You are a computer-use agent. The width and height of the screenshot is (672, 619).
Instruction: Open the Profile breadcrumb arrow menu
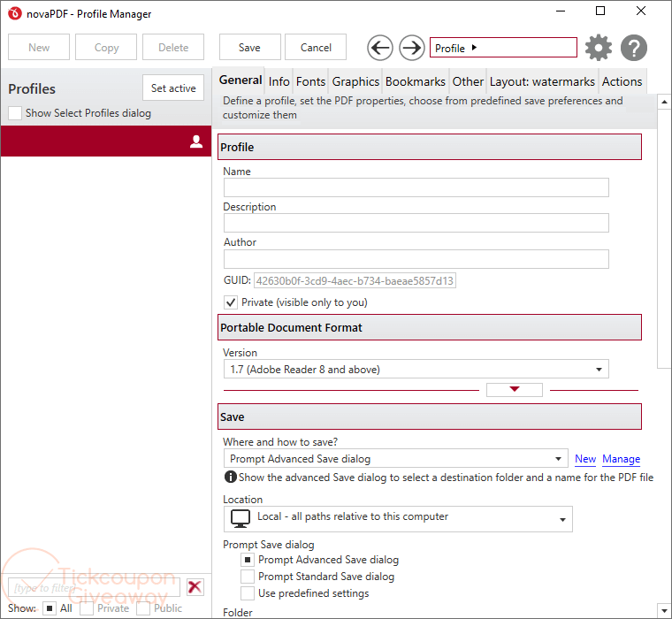click(x=474, y=48)
